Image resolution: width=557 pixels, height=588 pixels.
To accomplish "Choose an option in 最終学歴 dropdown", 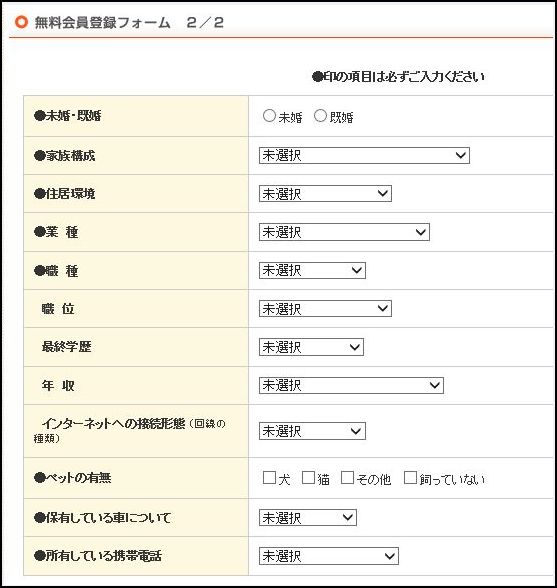I will (x=311, y=347).
